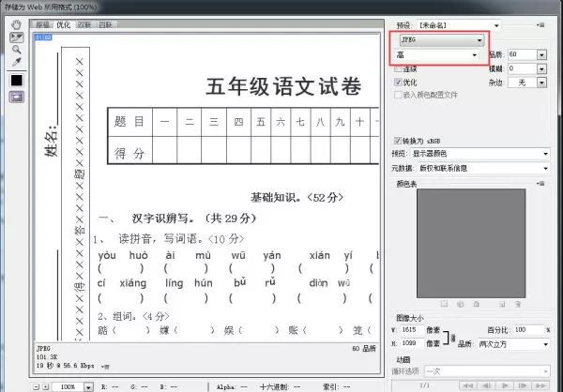Switch to the 优化 tab

tap(64, 24)
